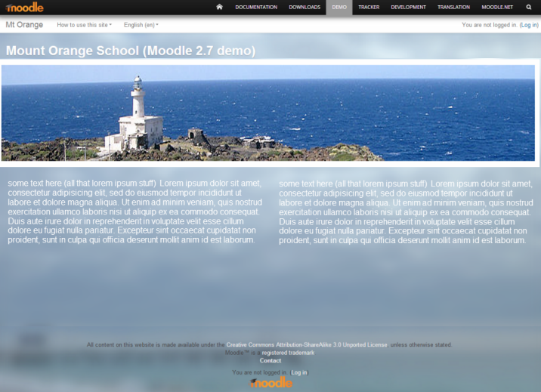Viewport: 541px width, 392px height.
Task: Click the orange Moodle logo in footer
Action: 270,382
